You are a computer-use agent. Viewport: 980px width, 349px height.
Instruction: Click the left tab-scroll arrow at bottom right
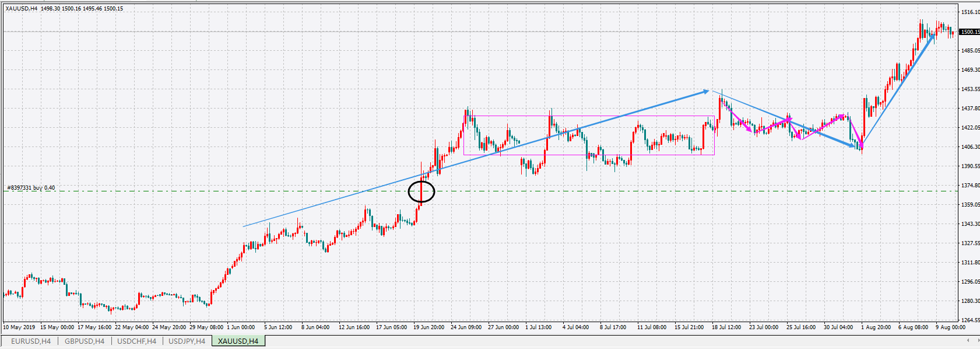tap(968, 340)
